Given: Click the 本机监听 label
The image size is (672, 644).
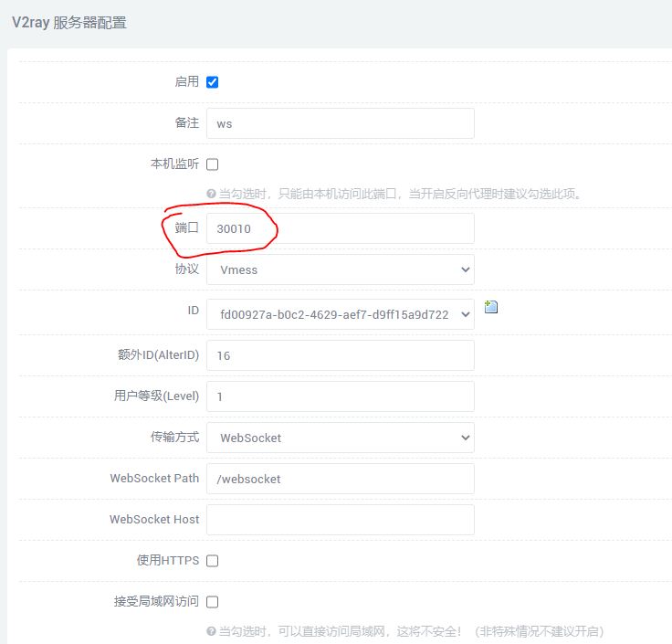Looking at the screenshot, I should (175, 164).
